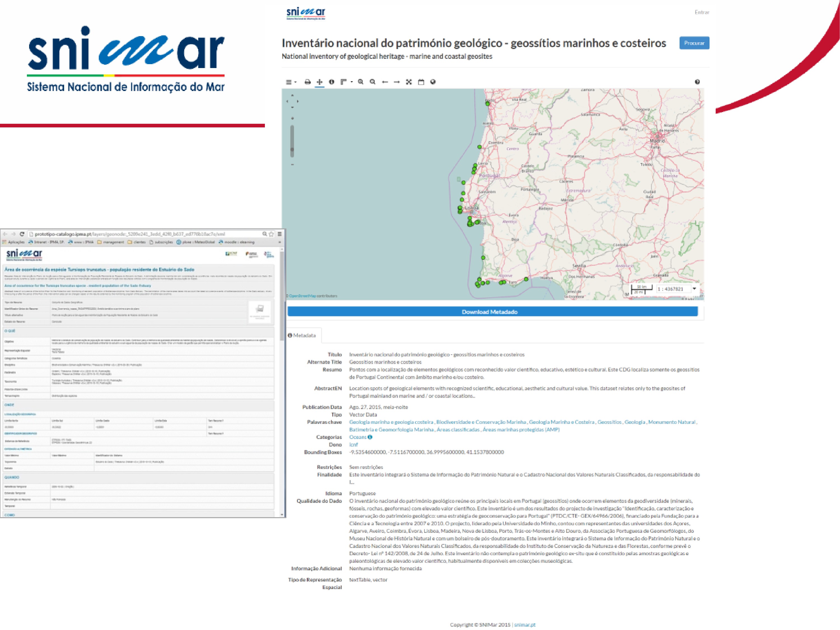This screenshot has height=630, width=840.
Task: Click the calendar-shaped map toolbar icon
Action: pos(421,82)
